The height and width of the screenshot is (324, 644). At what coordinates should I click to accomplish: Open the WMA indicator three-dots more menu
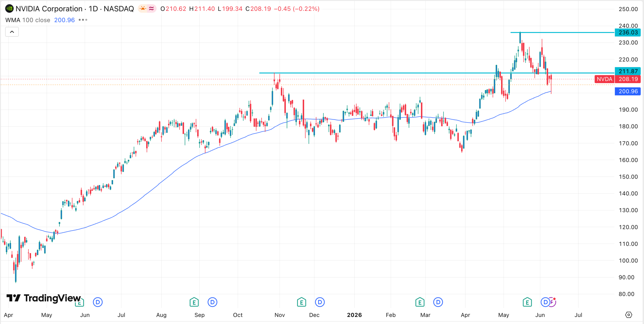pyautogui.click(x=83, y=20)
